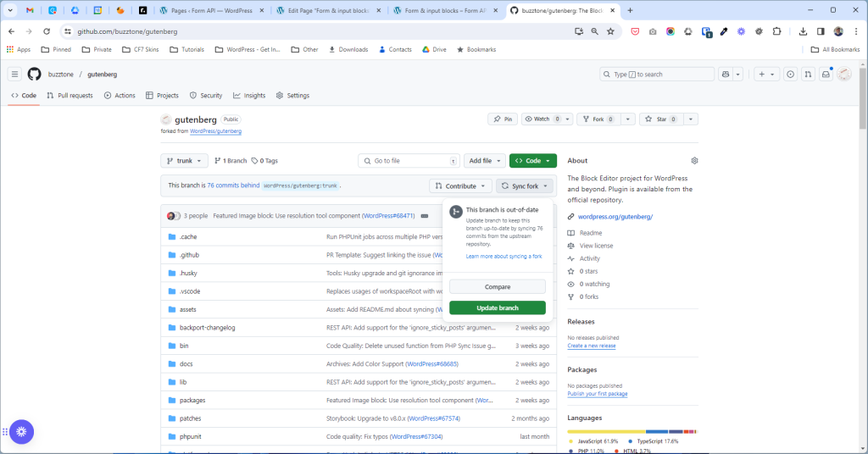Image resolution: width=868 pixels, height=454 pixels.
Task: Open the notifications inbox icon
Action: (x=826, y=74)
